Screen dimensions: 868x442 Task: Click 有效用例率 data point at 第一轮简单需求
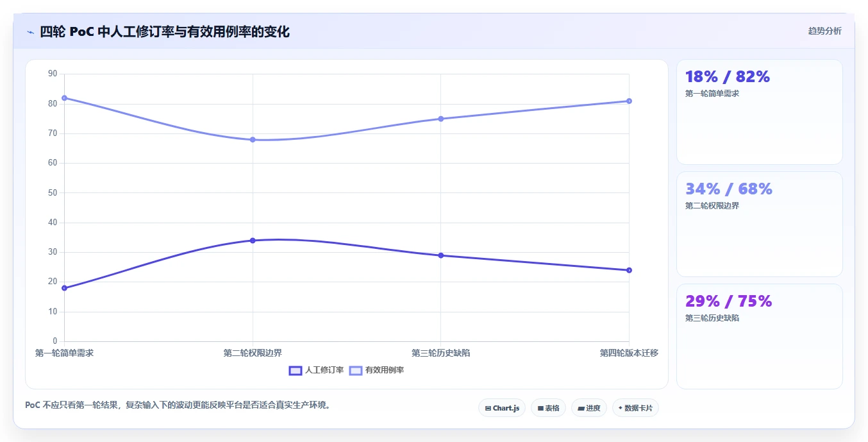click(x=64, y=98)
